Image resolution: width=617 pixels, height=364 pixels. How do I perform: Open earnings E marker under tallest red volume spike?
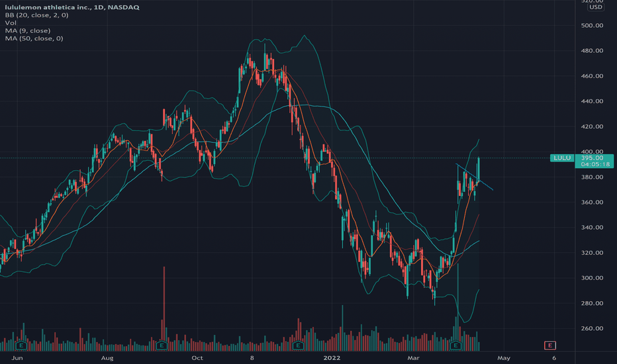click(162, 345)
